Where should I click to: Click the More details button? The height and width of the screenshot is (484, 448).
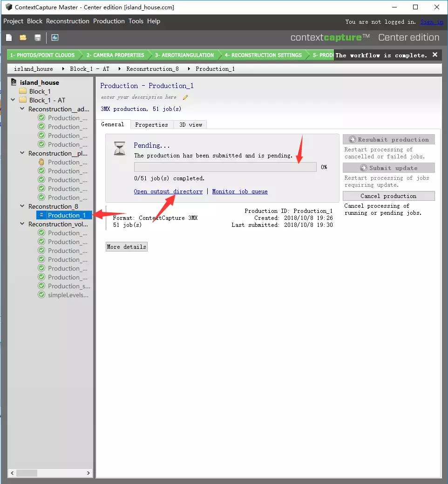(127, 246)
